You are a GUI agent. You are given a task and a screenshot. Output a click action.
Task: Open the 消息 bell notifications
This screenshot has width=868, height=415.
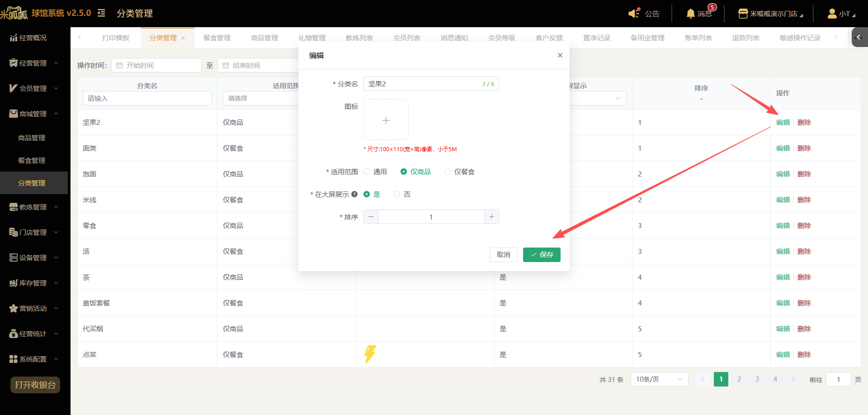(690, 14)
